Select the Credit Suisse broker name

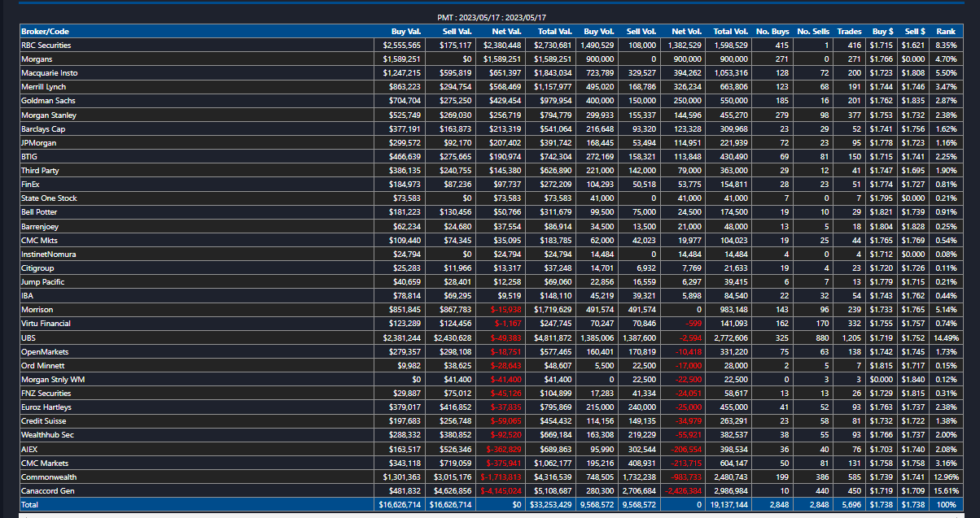[43, 421]
